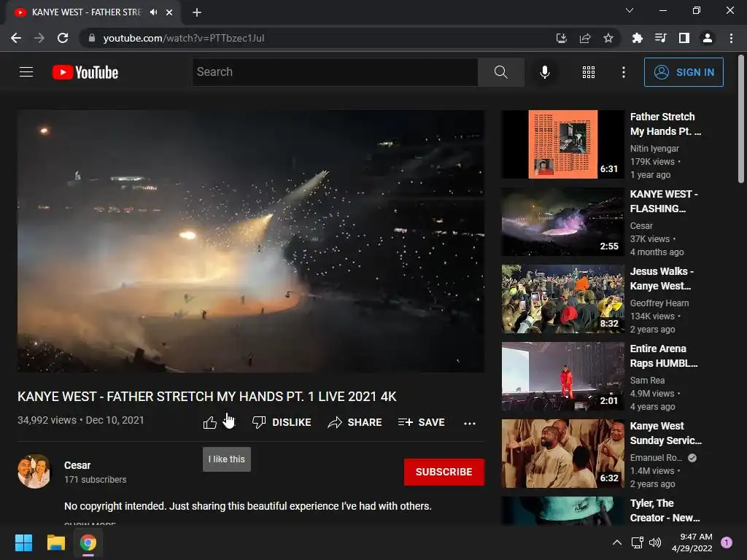
Task: Toggle Chrome side panel icon
Action: (x=684, y=38)
